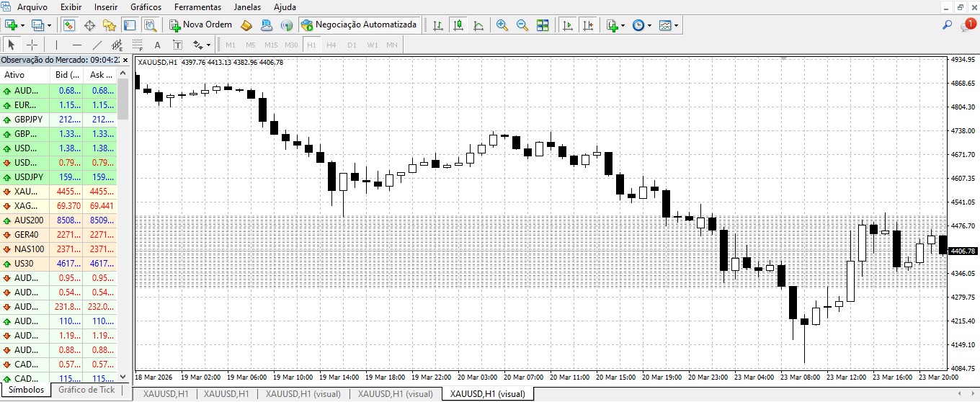Image resolution: width=980 pixels, height=402 pixels.
Task: Tile chart windows with the grid icon
Action: tap(543, 25)
